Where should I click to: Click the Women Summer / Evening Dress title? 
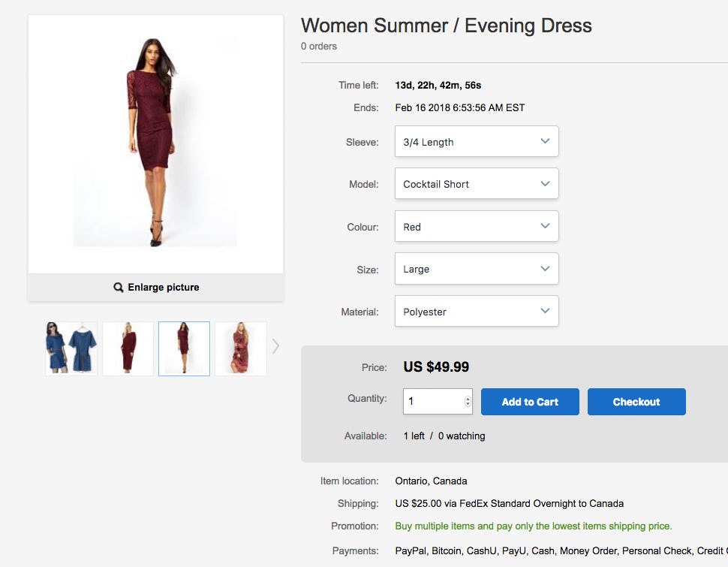tap(446, 26)
